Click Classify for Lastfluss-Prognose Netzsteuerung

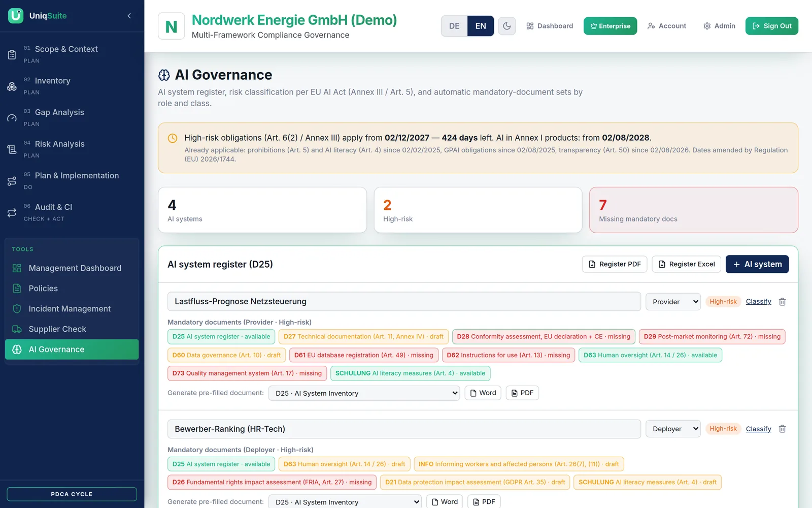click(758, 302)
